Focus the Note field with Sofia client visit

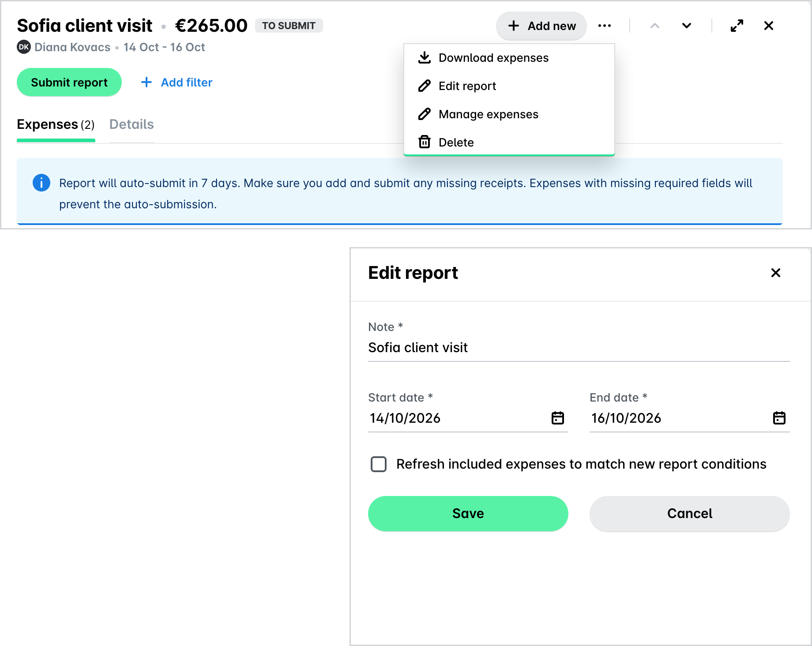[x=579, y=348]
